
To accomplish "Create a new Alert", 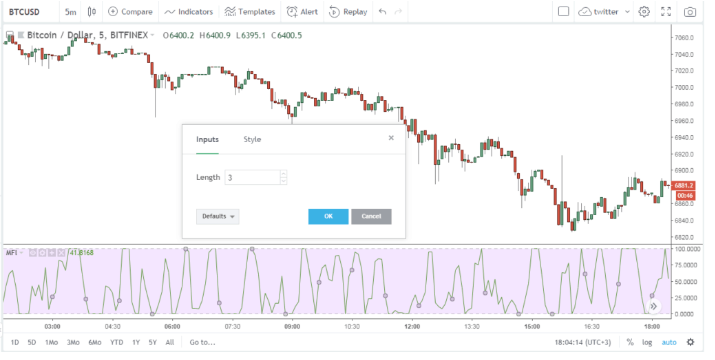I will pyautogui.click(x=302, y=12).
